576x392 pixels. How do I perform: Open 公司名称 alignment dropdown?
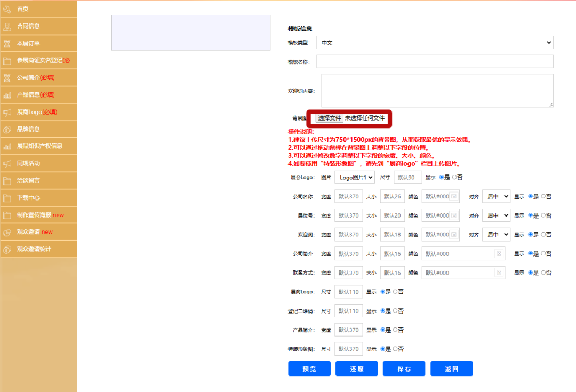coord(497,197)
